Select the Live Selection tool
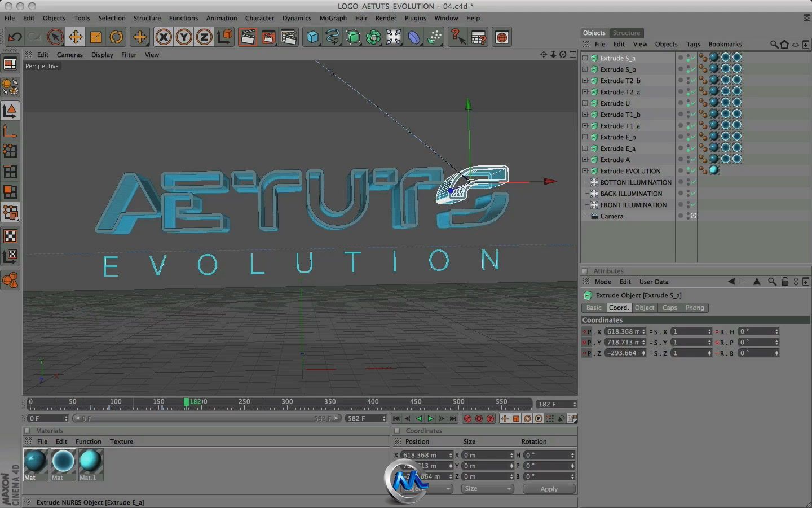The image size is (812, 508). tap(55, 37)
